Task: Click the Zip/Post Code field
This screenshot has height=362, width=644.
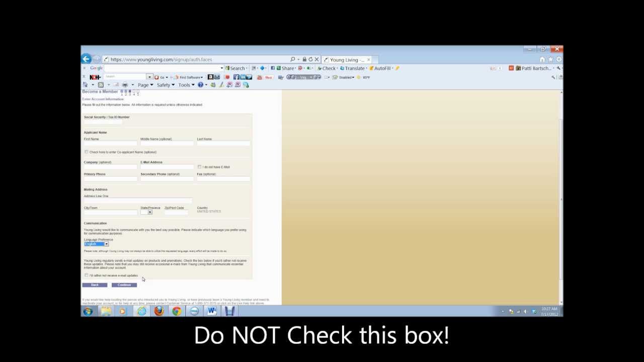Action: click(176, 212)
